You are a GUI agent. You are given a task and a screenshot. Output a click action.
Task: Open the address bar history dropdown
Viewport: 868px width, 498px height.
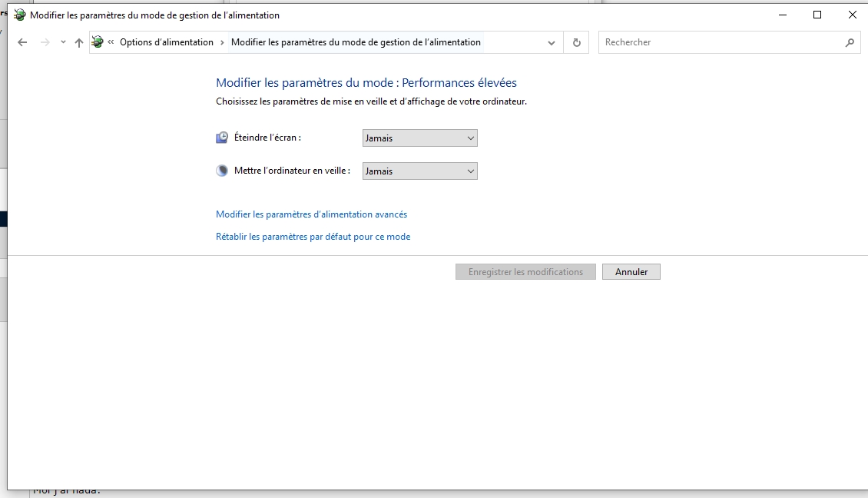click(552, 43)
